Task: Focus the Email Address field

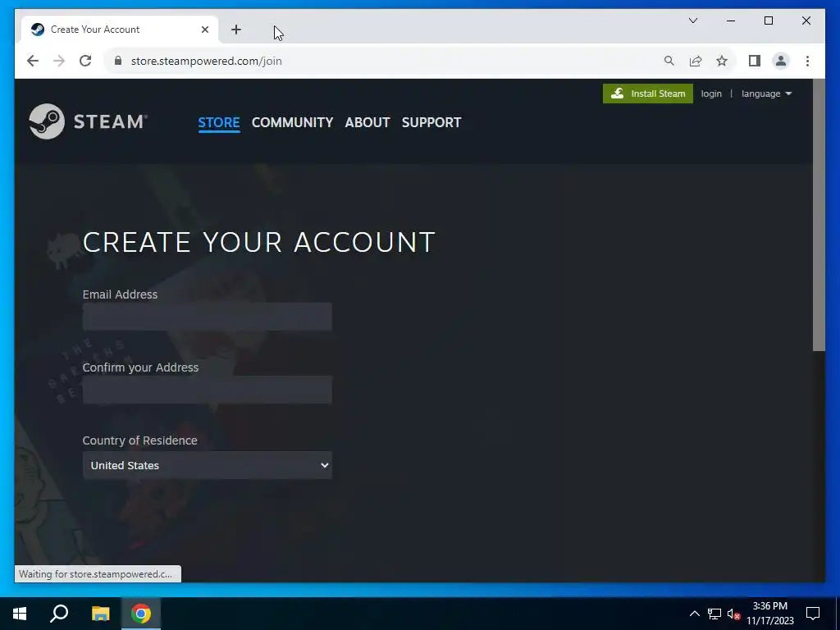Action: click(208, 317)
